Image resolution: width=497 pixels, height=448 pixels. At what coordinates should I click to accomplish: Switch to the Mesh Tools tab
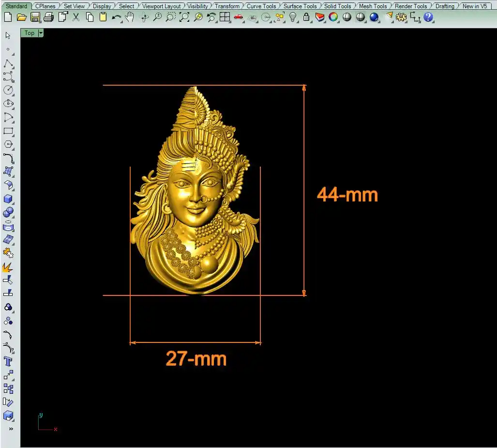(373, 6)
